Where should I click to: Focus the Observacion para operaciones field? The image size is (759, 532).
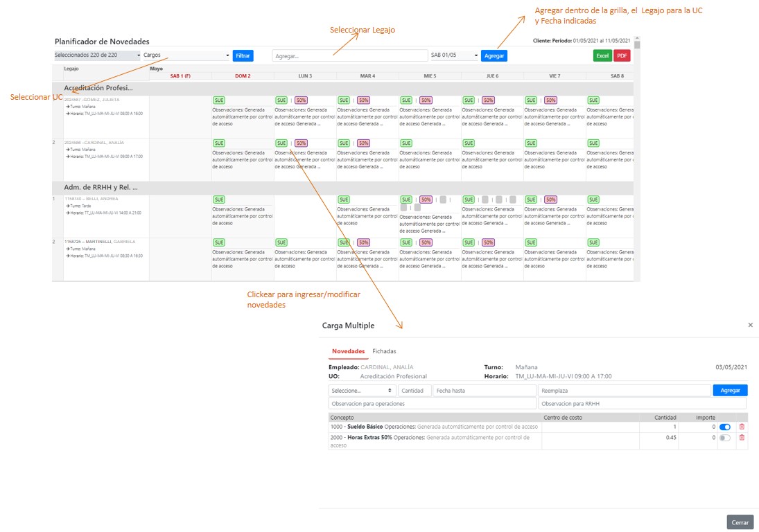point(433,403)
